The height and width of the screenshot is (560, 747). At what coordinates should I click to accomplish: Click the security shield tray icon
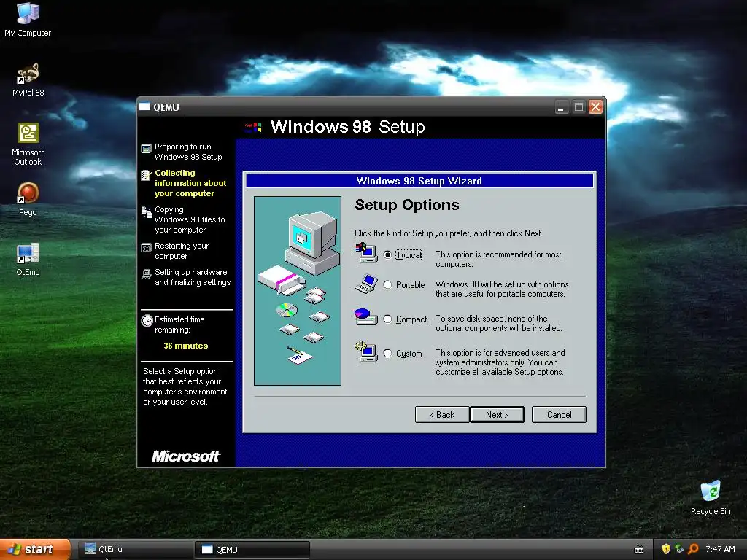click(666, 549)
